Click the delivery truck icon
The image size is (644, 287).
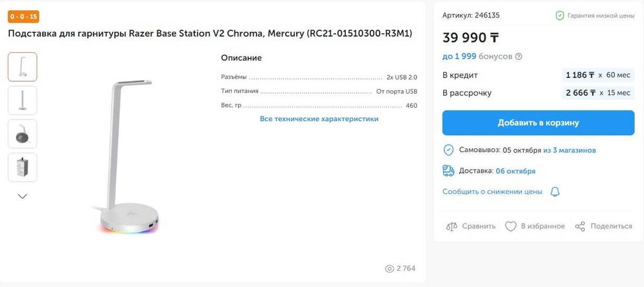(449, 171)
